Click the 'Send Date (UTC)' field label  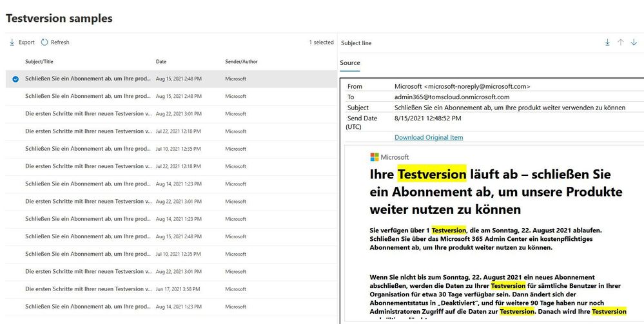tap(361, 123)
